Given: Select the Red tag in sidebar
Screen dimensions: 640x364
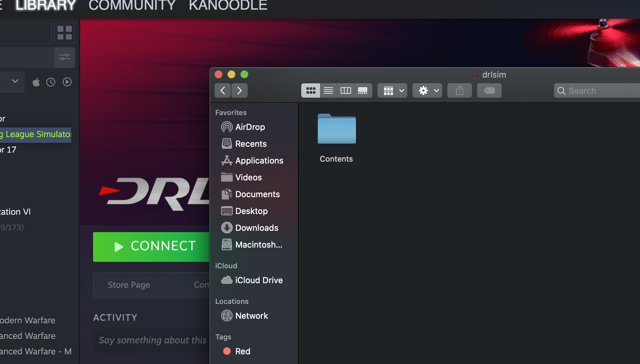Looking at the screenshot, I should [242, 351].
